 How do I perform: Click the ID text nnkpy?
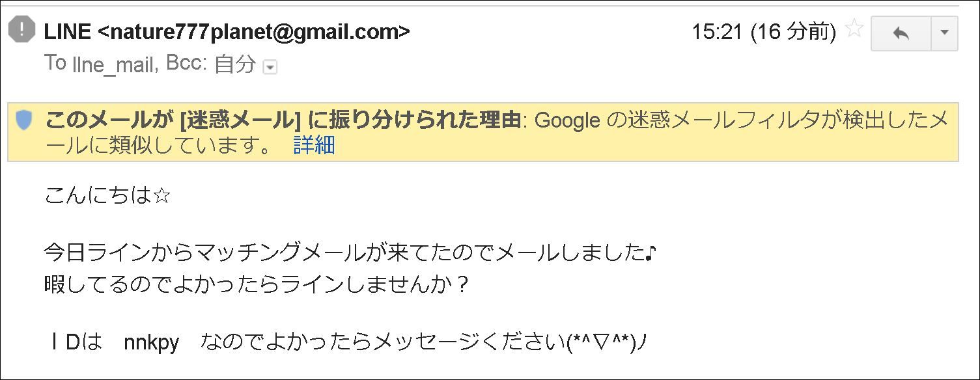tap(151, 342)
